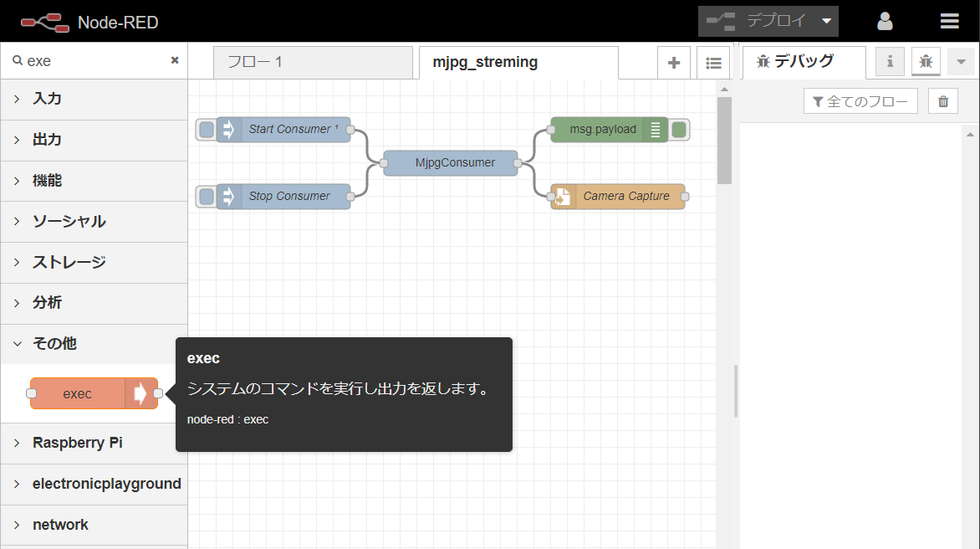
Task: Expand the electronicplayground palette category
Action: click(94, 484)
